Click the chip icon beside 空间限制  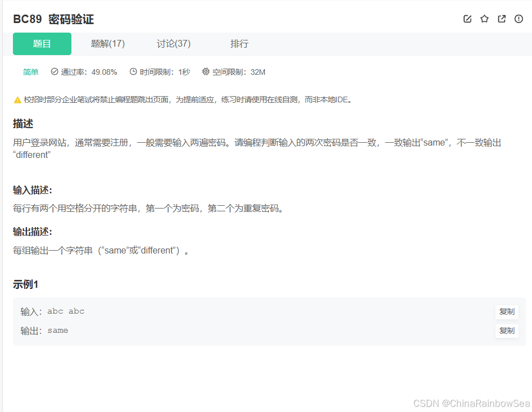coord(206,71)
